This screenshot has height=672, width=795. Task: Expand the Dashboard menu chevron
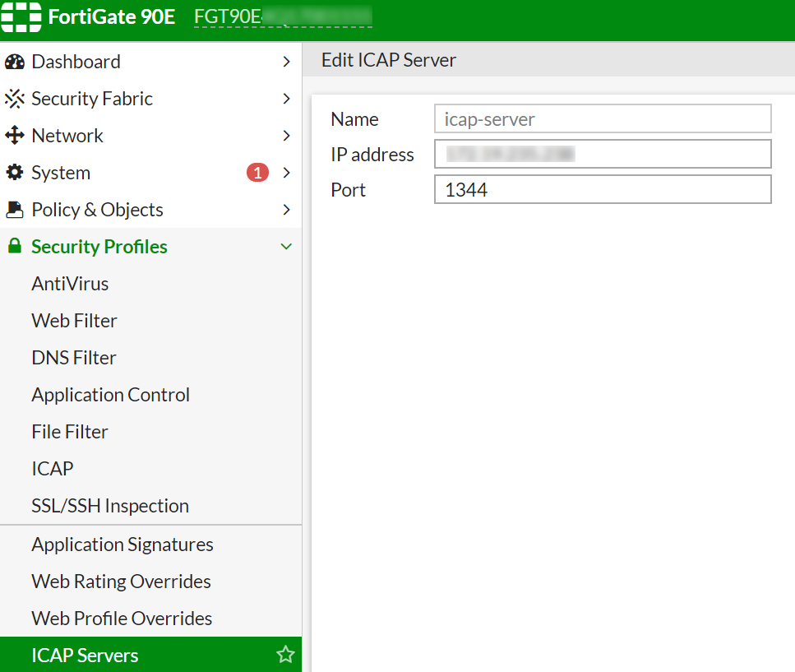click(286, 62)
